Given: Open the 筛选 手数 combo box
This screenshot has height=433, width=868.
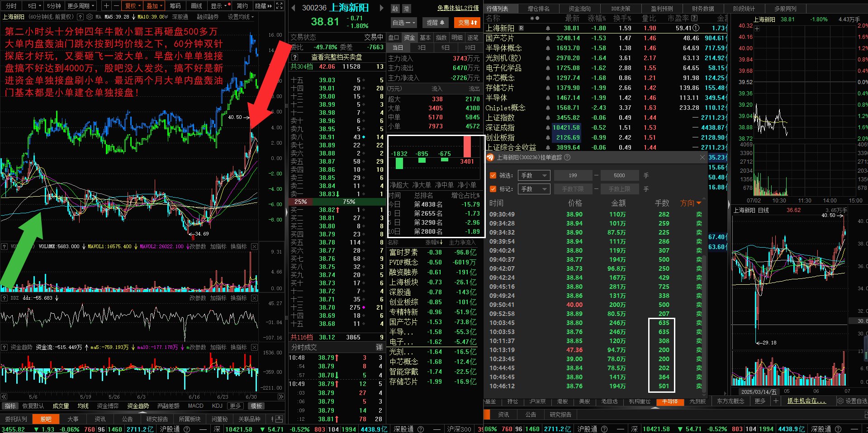Looking at the screenshot, I should [534, 175].
